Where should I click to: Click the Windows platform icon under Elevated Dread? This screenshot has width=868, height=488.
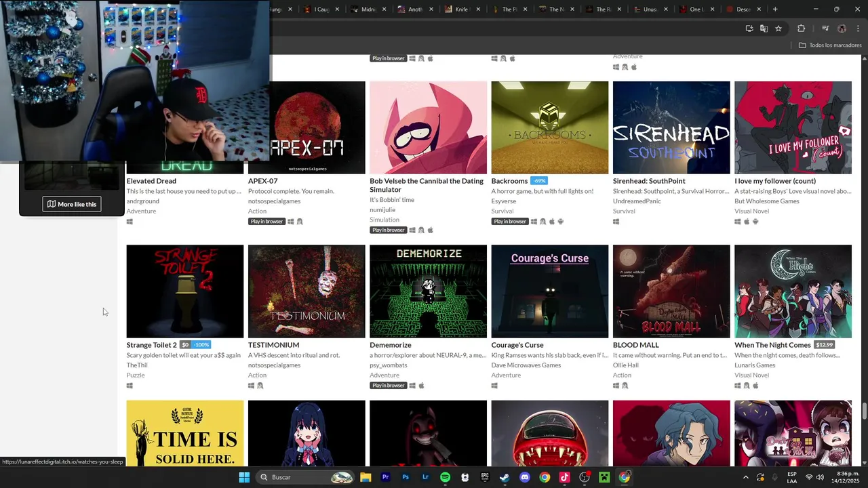coord(130,222)
